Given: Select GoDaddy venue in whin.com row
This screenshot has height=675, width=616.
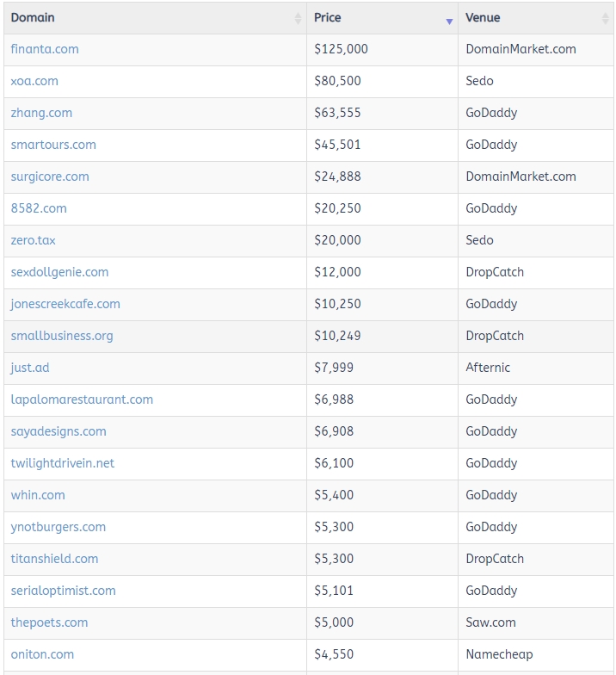Looking at the screenshot, I should (492, 495).
